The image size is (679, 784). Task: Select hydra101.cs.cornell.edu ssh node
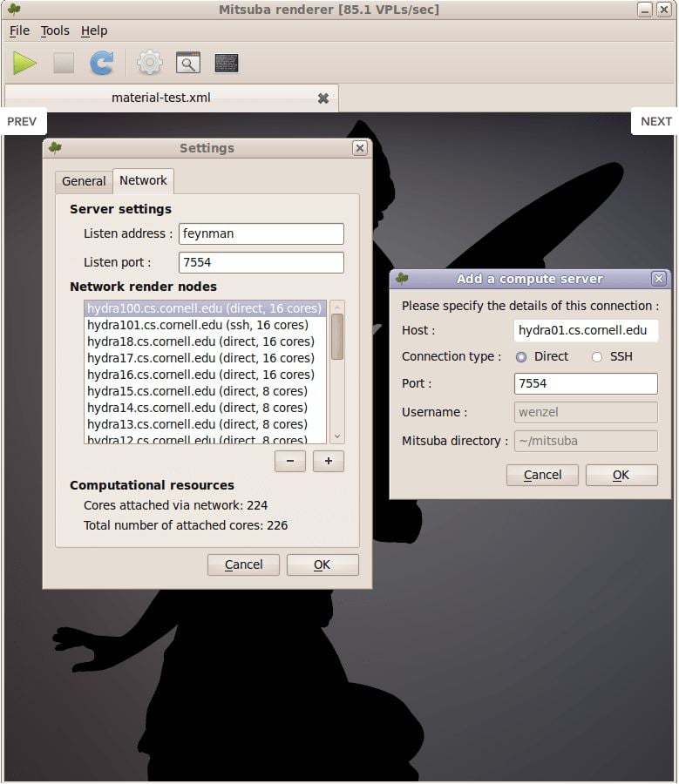click(x=205, y=325)
